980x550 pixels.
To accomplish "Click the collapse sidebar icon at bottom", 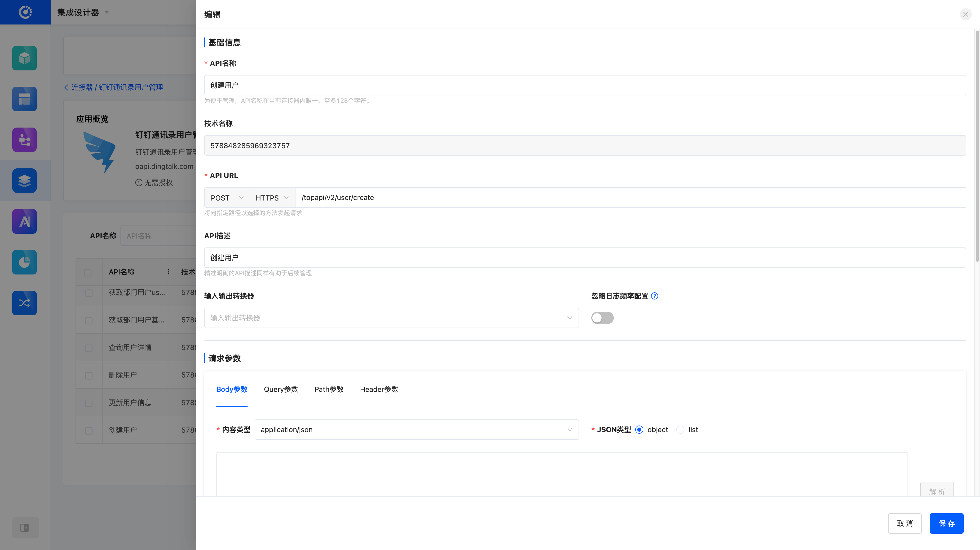I will [25, 528].
